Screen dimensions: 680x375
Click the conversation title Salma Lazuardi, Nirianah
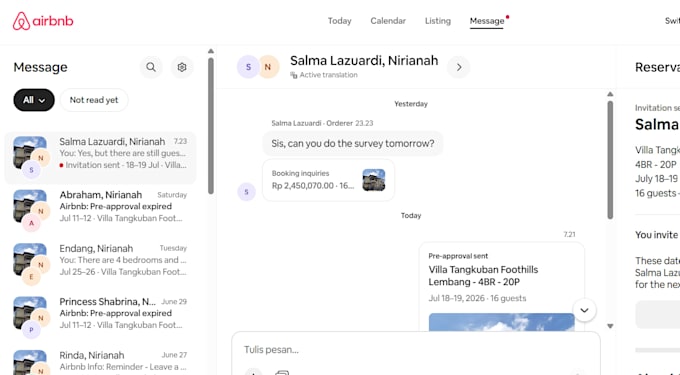(364, 61)
